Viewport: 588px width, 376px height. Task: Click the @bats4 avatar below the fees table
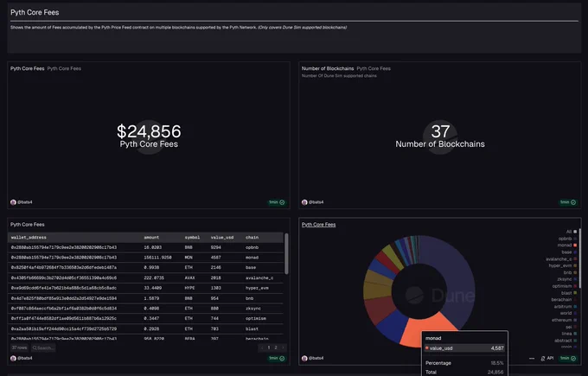[x=13, y=358]
